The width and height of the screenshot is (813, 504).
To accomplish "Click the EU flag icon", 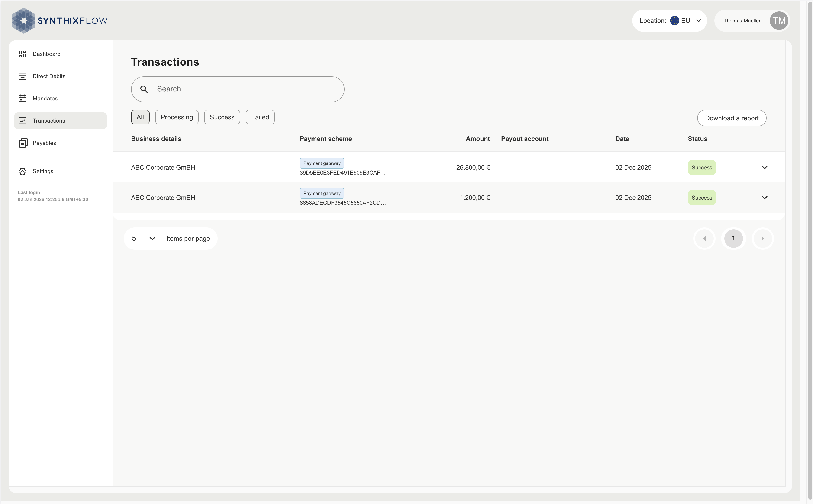I will point(674,21).
